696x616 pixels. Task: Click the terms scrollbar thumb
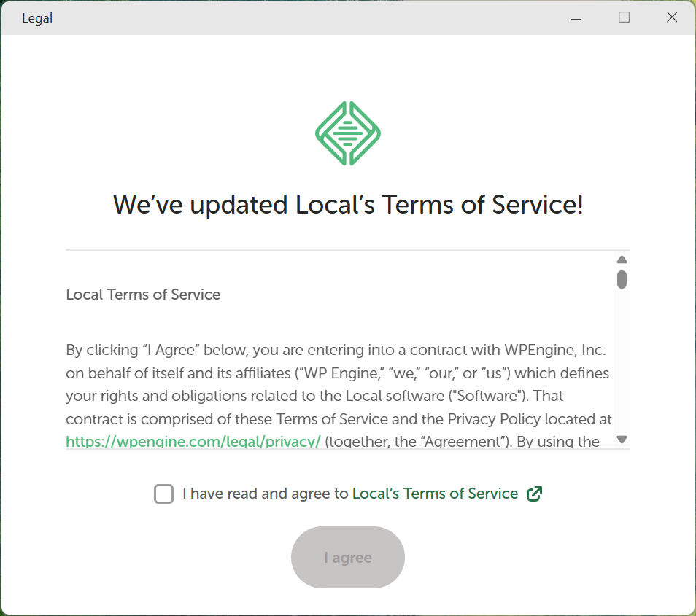(x=622, y=279)
